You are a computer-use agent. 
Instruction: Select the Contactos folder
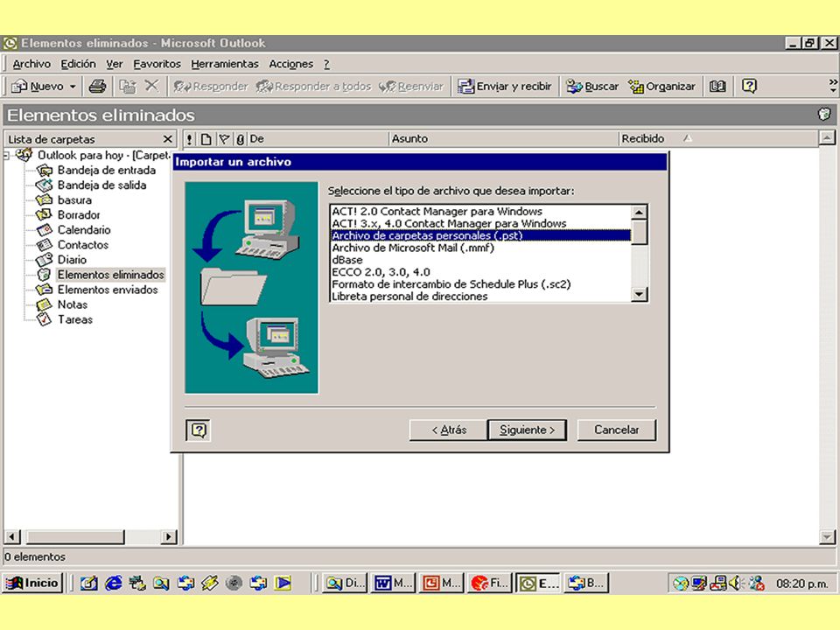83,245
